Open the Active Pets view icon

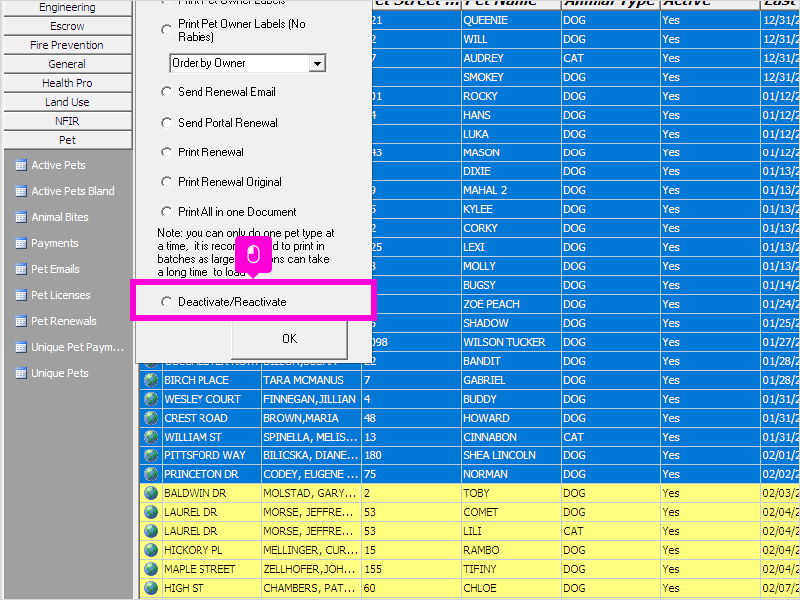[21, 165]
